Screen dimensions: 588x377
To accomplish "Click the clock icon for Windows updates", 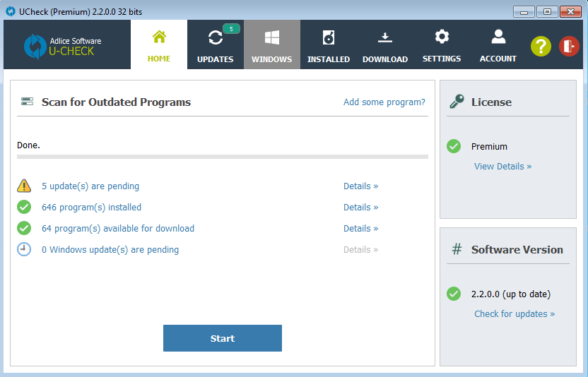I will point(24,249).
